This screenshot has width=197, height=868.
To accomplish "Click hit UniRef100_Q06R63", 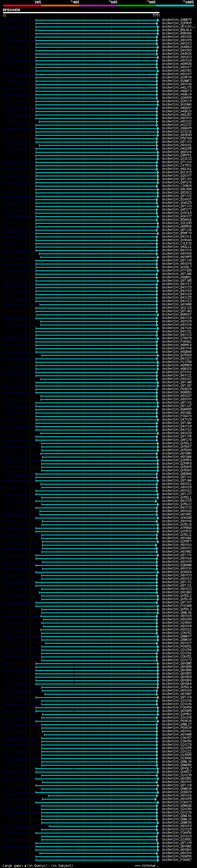I will point(177,47).
